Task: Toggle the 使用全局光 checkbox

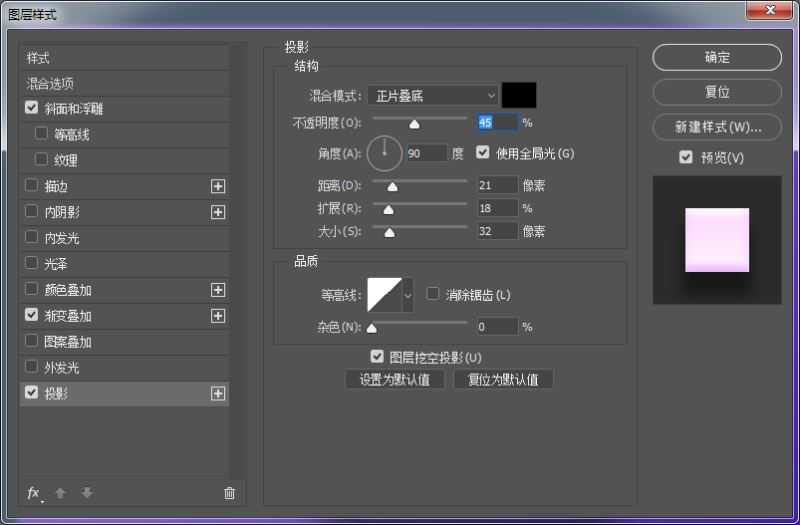Action: tap(484, 153)
